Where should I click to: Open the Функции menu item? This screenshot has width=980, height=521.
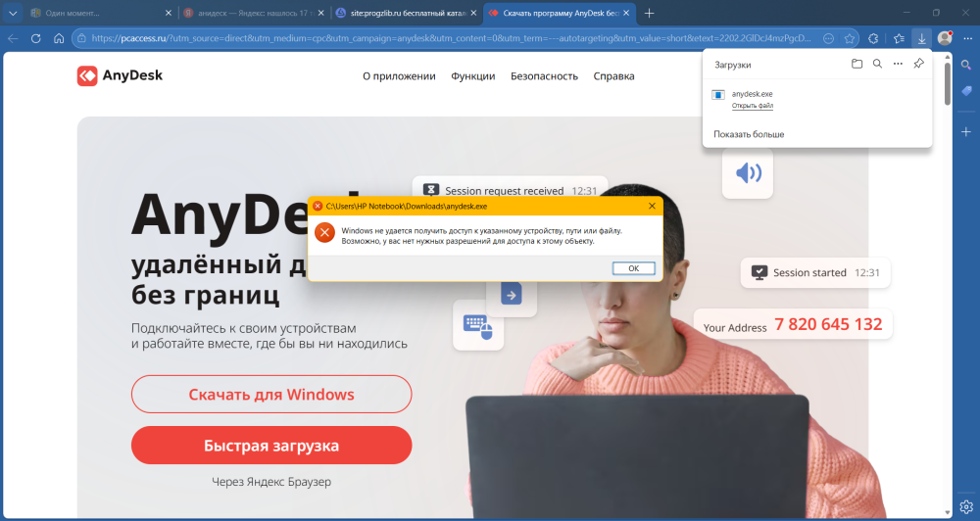pyautogui.click(x=472, y=76)
